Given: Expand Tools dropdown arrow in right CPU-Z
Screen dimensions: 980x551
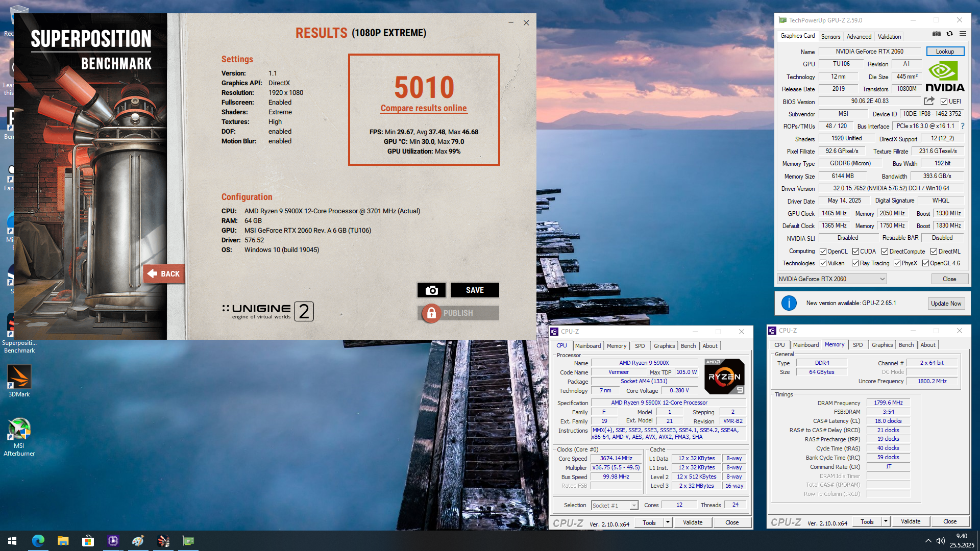Looking at the screenshot, I should (886, 521).
